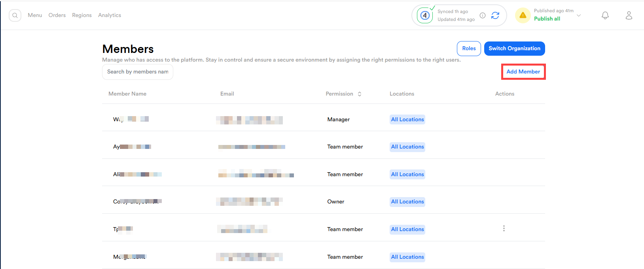The height and width of the screenshot is (269, 644).
Task: Go to the Orders page
Action: pyautogui.click(x=57, y=15)
